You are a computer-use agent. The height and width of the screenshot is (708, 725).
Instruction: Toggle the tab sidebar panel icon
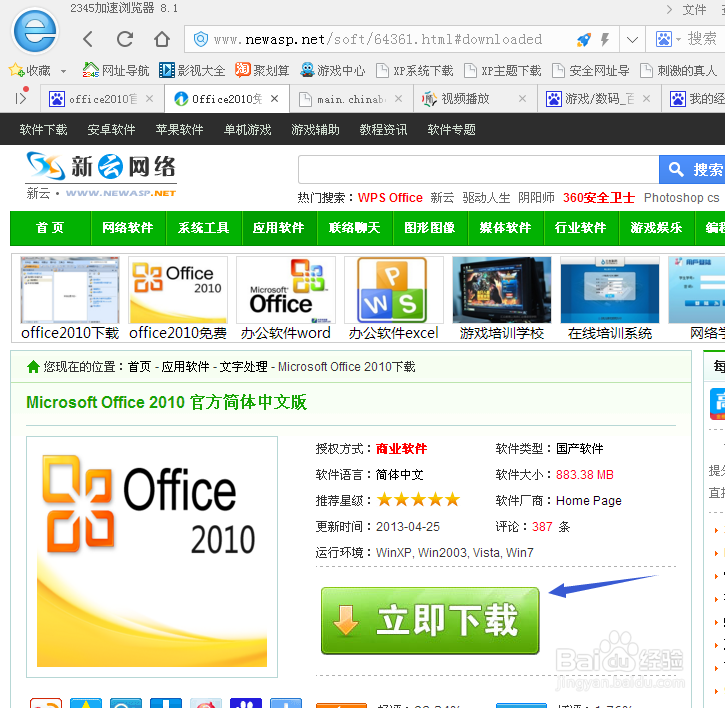pyautogui.click(x=21, y=97)
